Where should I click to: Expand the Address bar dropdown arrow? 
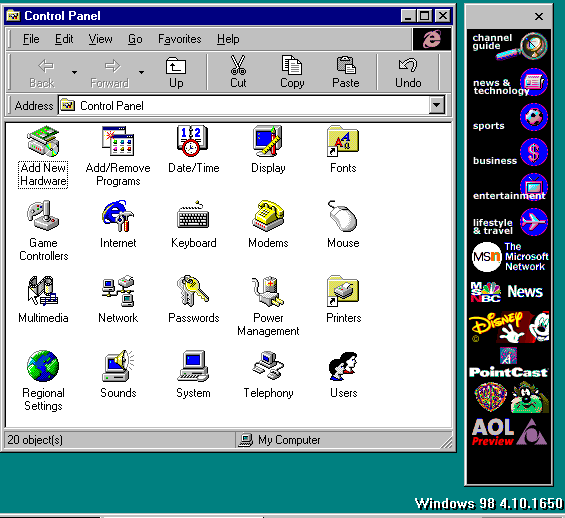436,106
